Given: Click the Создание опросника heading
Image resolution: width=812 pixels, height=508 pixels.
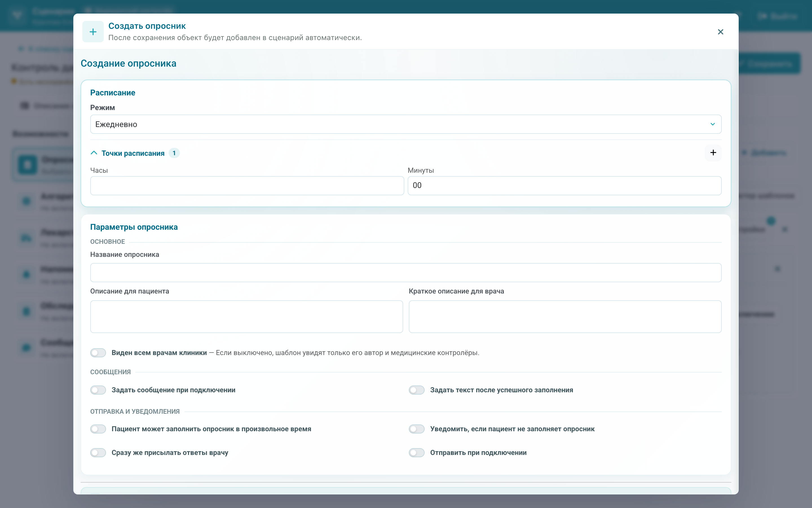Looking at the screenshot, I should [x=129, y=63].
